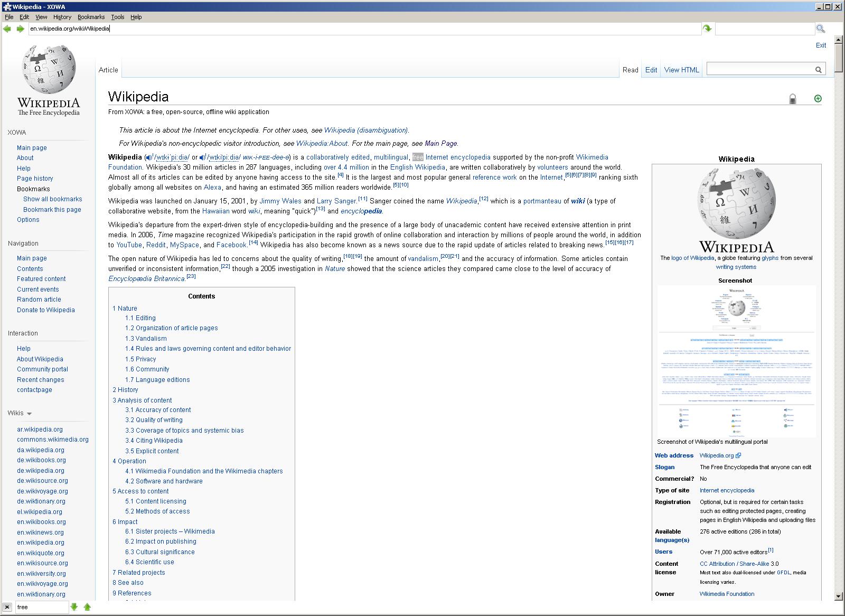Click Show all bookmarks link
845x616 pixels.
(53, 199)
